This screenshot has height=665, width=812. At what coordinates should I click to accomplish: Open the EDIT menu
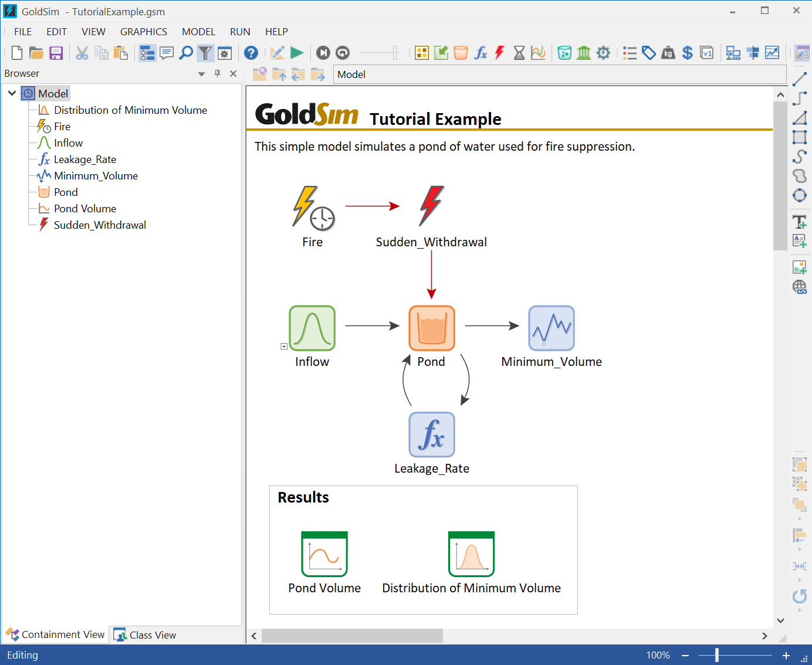pyautogui.click(x=57, y=32)
